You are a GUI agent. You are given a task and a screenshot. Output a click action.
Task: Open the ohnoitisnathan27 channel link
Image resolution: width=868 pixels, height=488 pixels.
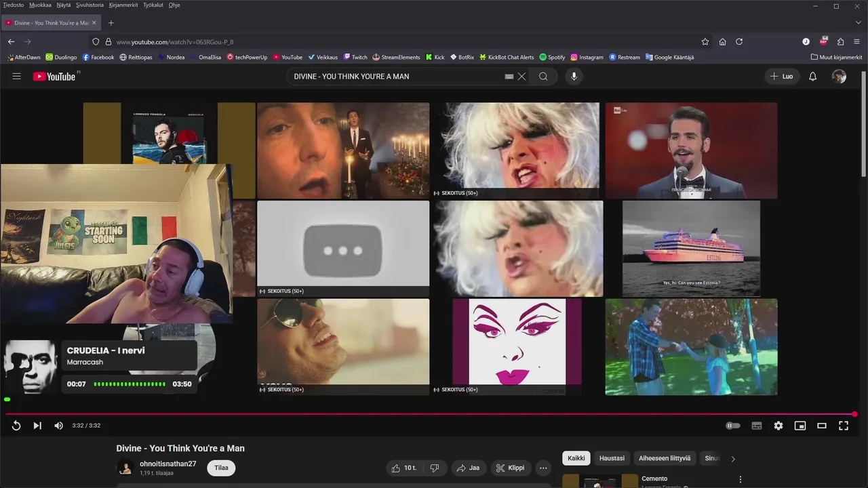click(x=167, y=464)
